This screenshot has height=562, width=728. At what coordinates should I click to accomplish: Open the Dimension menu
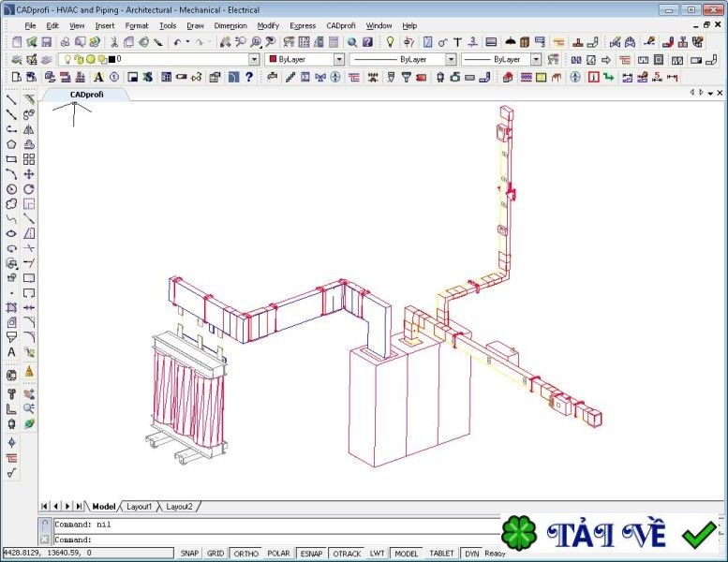coord(230,25)
